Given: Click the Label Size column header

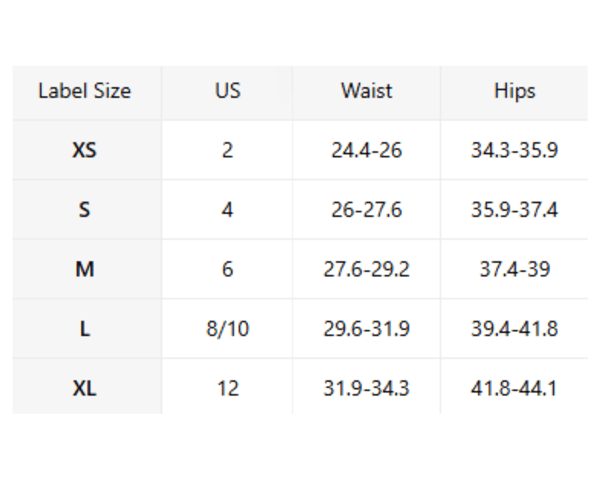Looking at the screenshot, I should (x=85, y=91).
